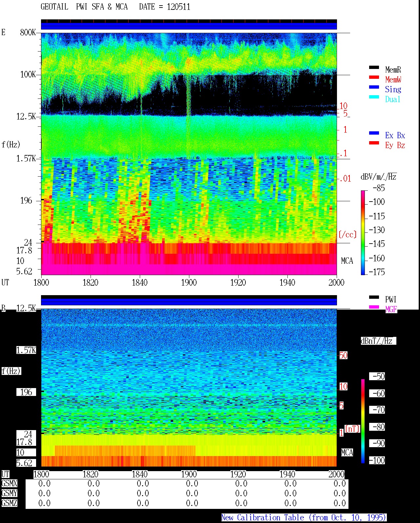
Task: Click the 100K frequency label on the E panel
Action: tap(28, 75)
